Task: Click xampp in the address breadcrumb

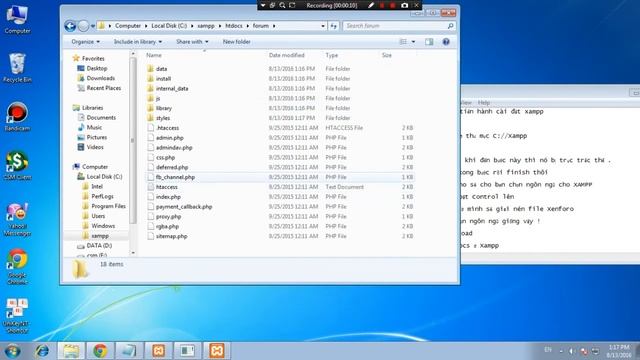Action: tap(206, 26)
